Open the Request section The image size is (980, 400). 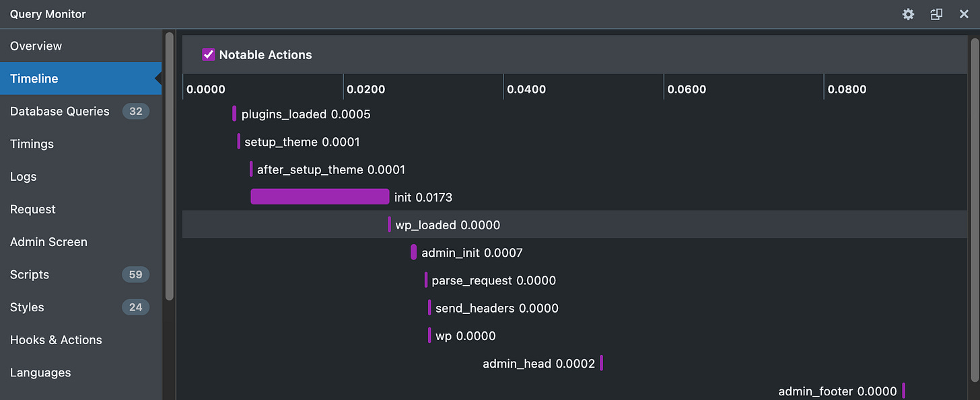click(x=32, y=209)
